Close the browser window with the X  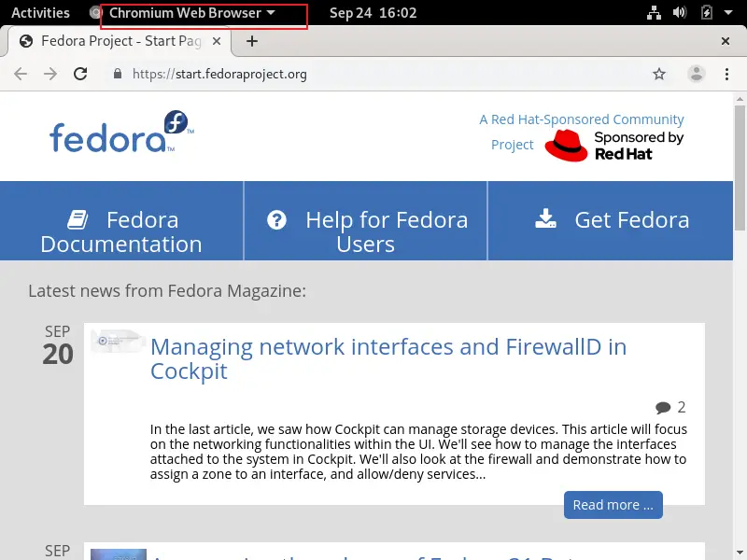coord(726,41)
